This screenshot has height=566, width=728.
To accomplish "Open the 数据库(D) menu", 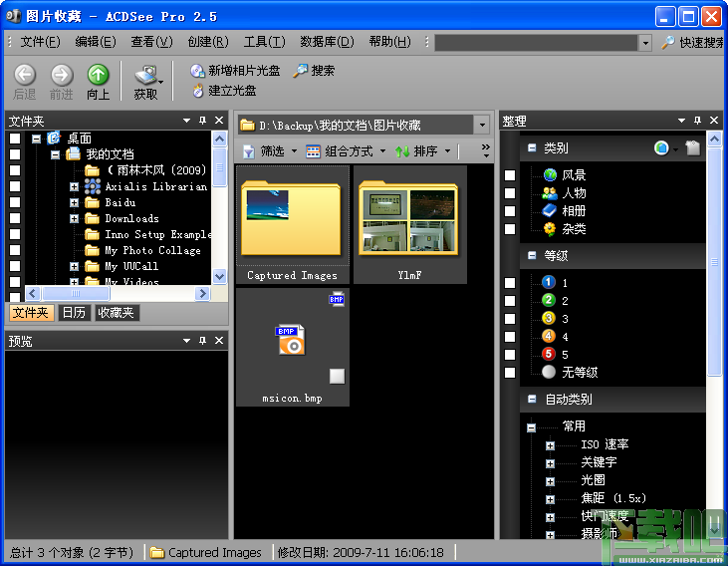I will [x=327, y=42].
